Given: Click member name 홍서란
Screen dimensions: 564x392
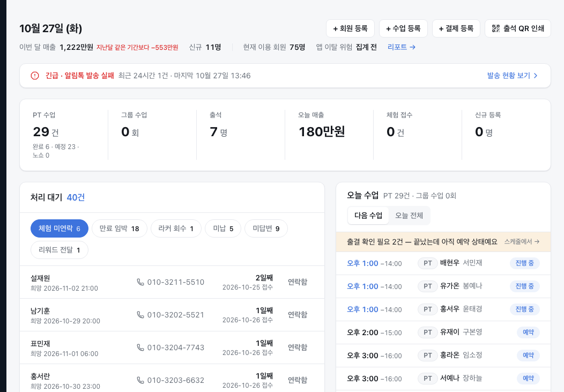Looking at the screenshot, I should [40, 376].
